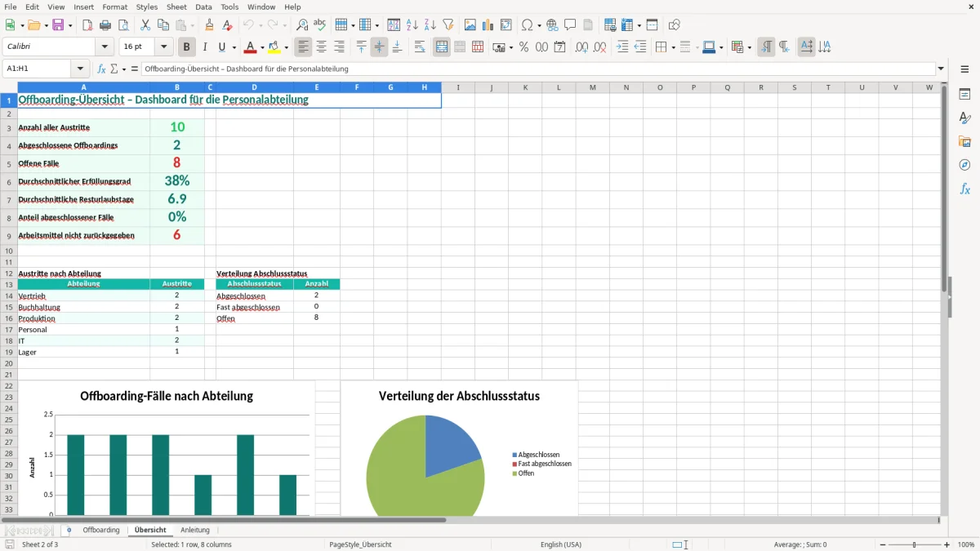980x551 pixels.
Task: Click the Save document icon
Action: 58,25
